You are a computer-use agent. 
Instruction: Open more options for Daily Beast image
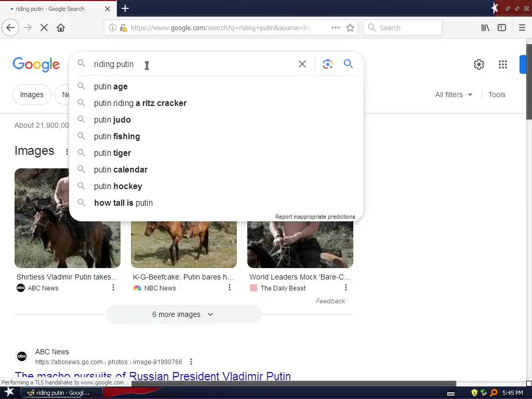pos(345,288)
